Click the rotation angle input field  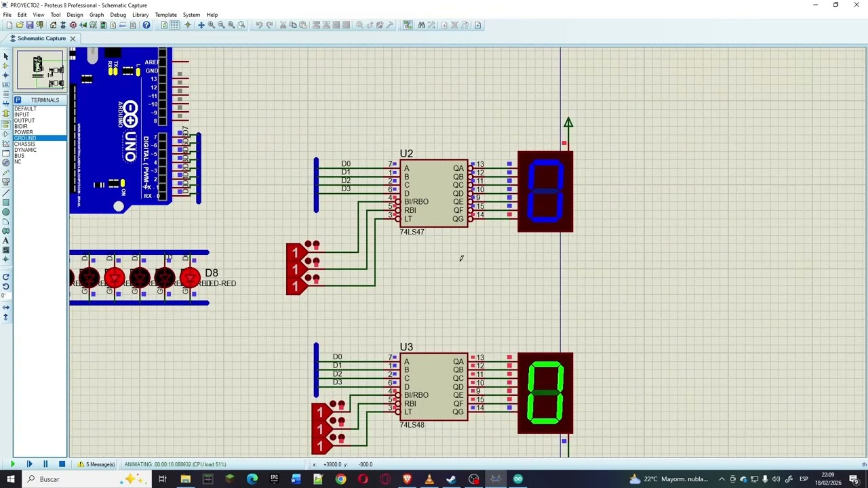coord(5,296)
